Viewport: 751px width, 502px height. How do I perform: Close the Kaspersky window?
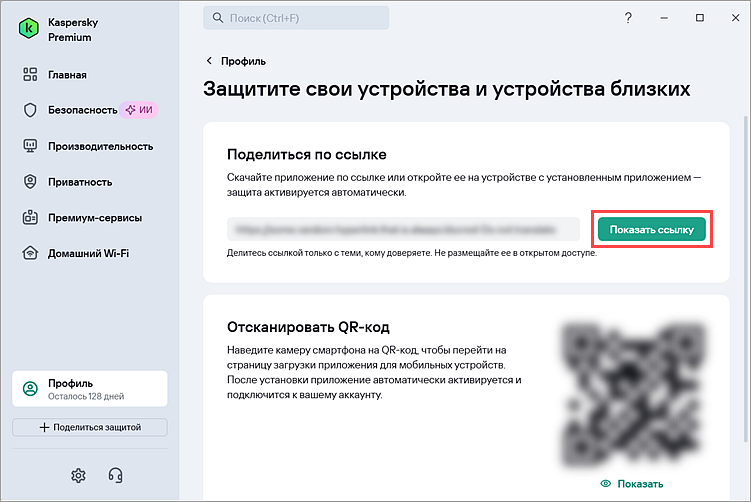coord(736,18)
